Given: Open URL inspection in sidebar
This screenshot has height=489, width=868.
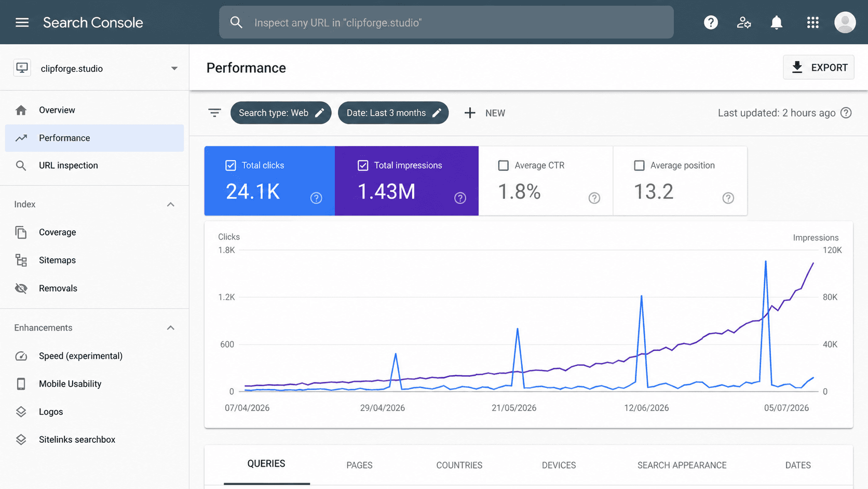Looking at the screenshot, I should pos(94,165).
